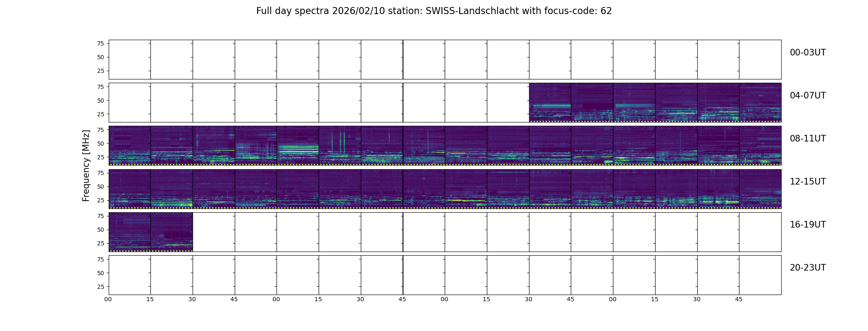Image resolution: width=868 pixels, height=331 pixels.
Task: Click the first spectrogram in 16-19UT row
Action: pos(129,232)
